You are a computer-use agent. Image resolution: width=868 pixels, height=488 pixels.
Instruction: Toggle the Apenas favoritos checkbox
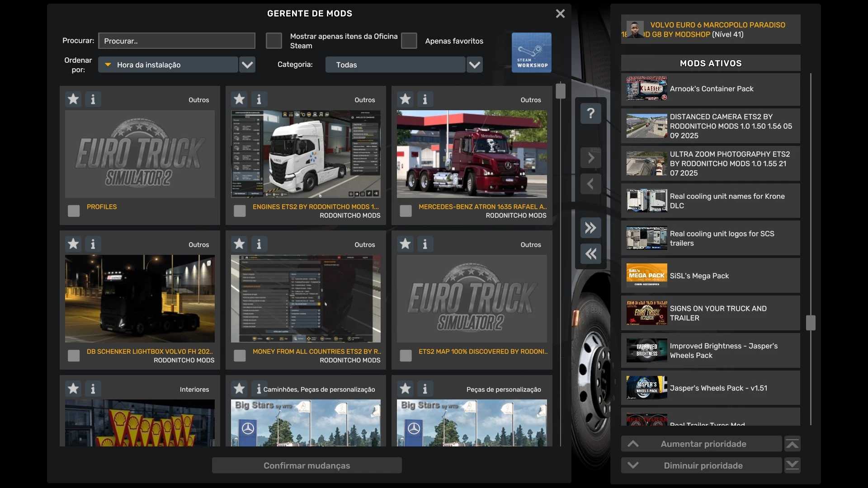(x=409, y=41)
